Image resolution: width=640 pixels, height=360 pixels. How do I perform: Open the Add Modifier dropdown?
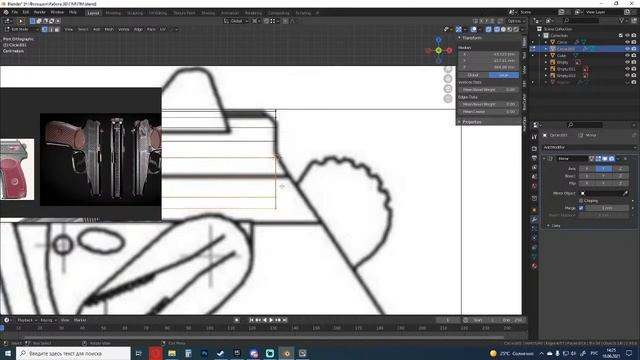[x=589, y=147]
